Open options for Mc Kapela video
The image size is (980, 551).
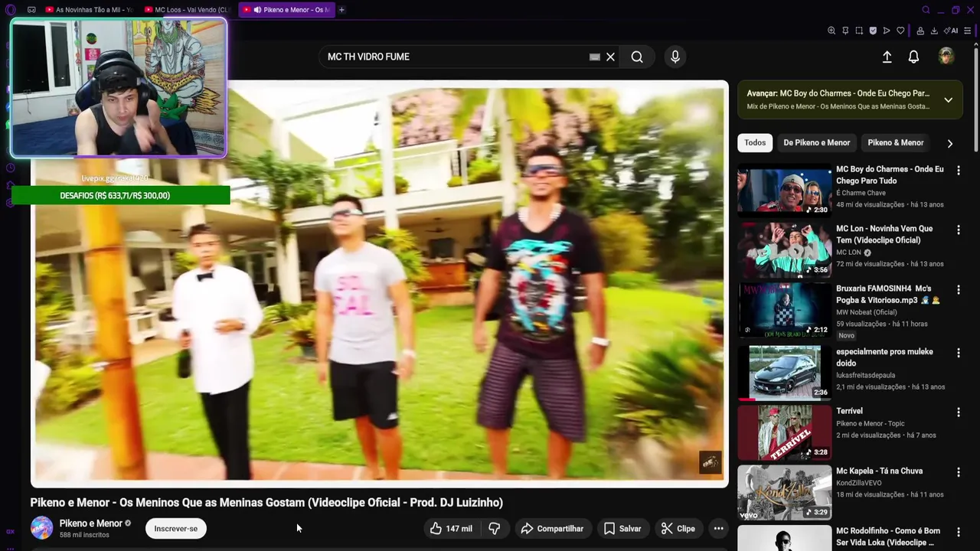(958, 472)
